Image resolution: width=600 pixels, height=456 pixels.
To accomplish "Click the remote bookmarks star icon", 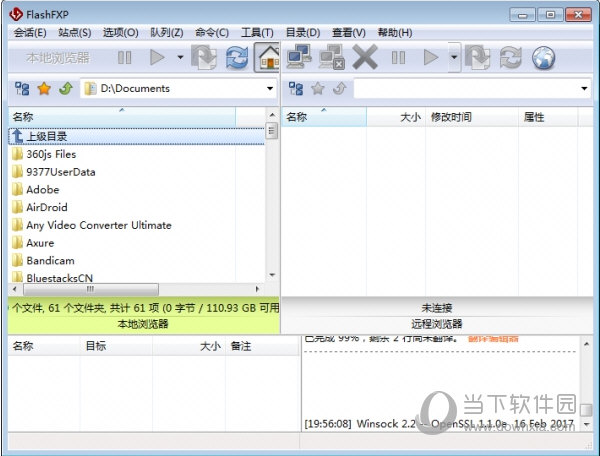I will pyautogui.click(x=318, y=89).
